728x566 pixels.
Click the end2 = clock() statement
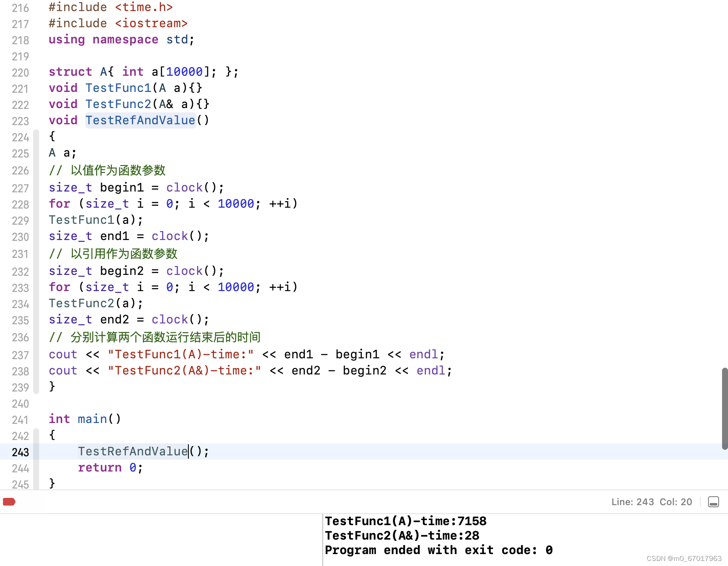pyautogui.click(x=129, y=320)
